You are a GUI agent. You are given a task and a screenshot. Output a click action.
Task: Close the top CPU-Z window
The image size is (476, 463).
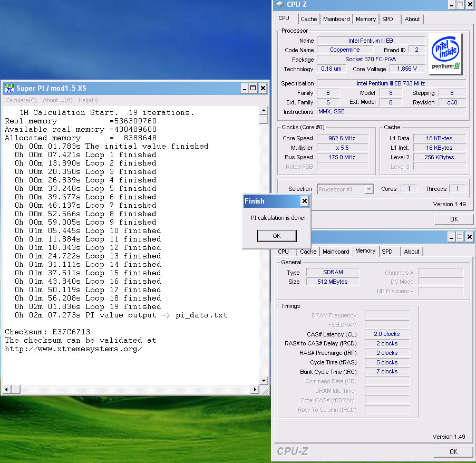point(470,5)
